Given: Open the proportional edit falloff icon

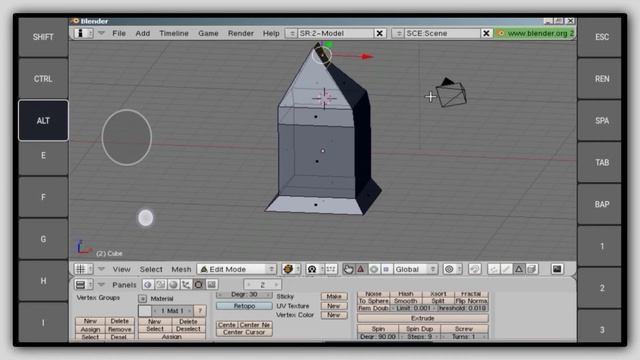Looking at the screenshot, I should (452, 269).
